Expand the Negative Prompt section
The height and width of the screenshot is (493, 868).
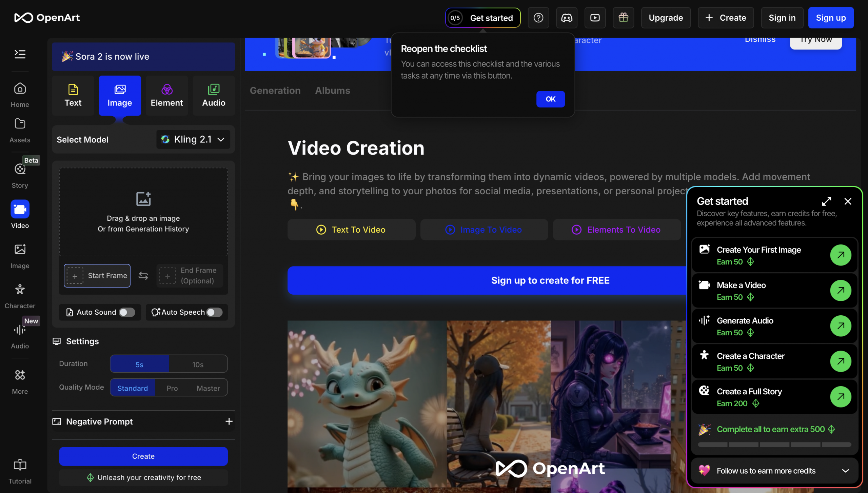click(x=229, y=421)
